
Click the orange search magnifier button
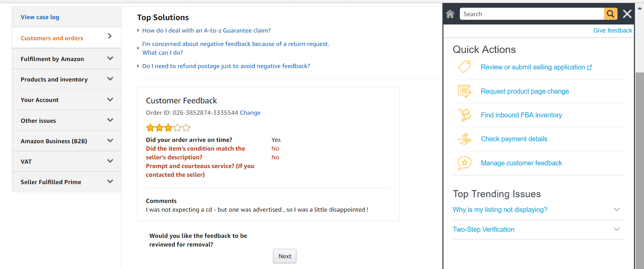[610, 14]
